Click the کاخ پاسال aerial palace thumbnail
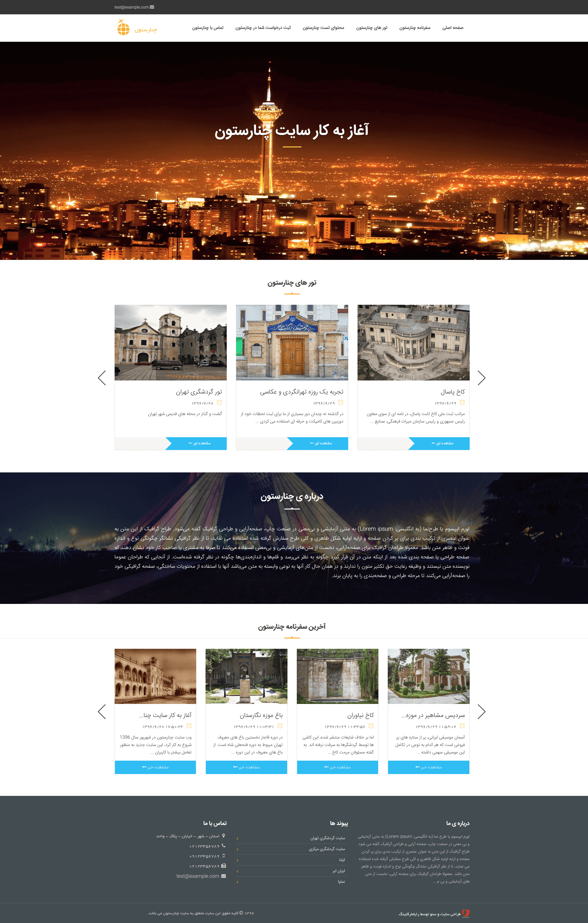Screen dimensions: 588x923 [x=413, y=342]
